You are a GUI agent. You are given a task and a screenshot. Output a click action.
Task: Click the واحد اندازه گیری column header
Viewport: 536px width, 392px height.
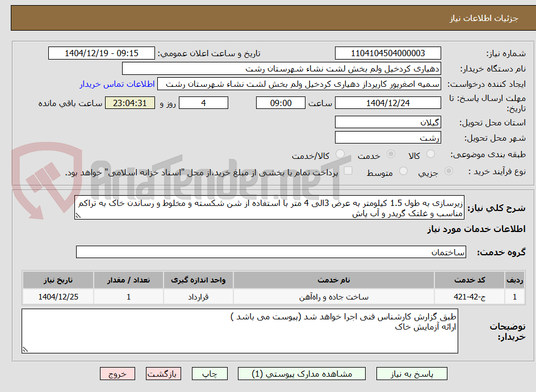198,280
